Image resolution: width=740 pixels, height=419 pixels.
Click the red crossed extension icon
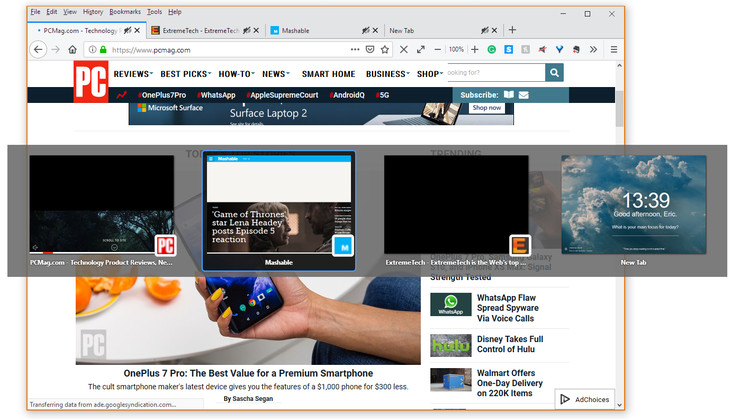coord(542,50)
